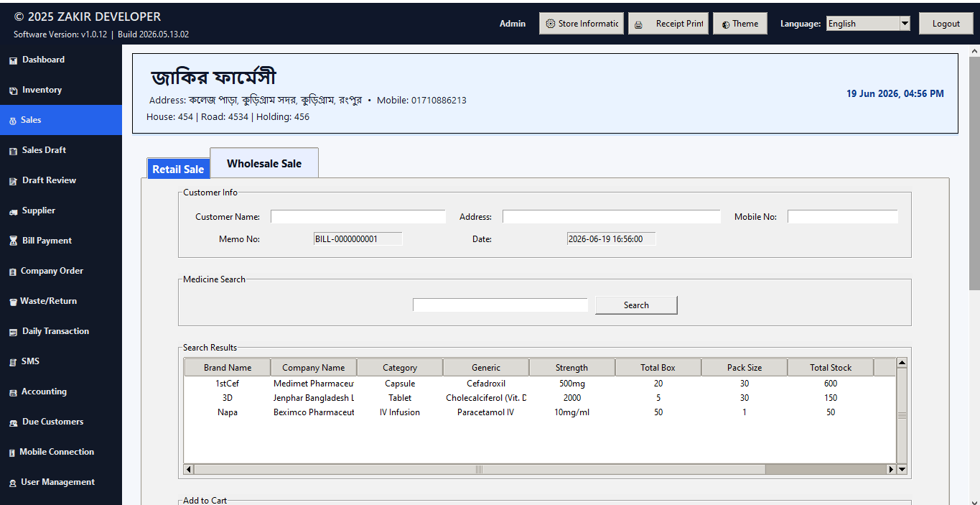Open the Inventory menu label

(42, 90)
